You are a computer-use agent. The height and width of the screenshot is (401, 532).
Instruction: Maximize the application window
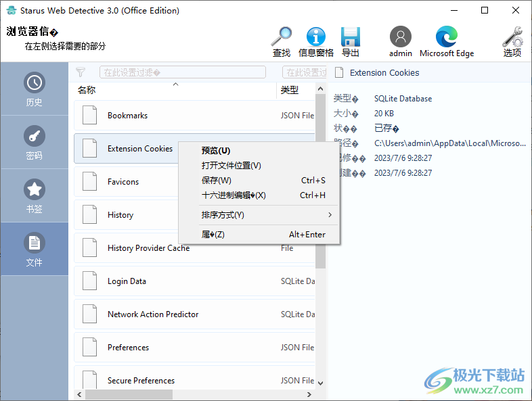click(485, 10)
